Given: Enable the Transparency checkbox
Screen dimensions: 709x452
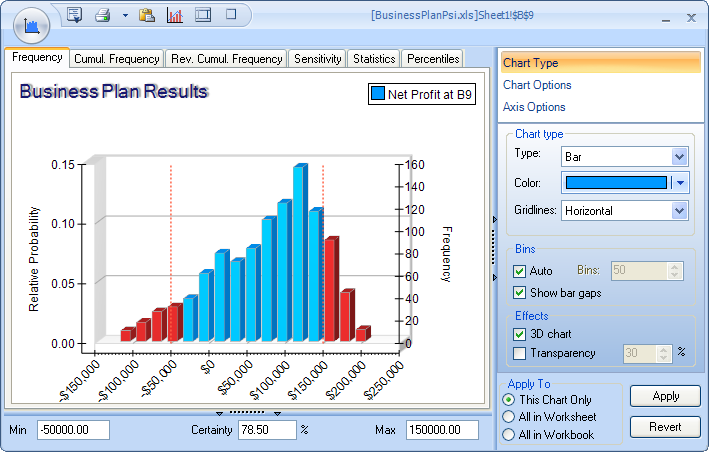Looking at the screenshot, I should (x=519, y=353).
